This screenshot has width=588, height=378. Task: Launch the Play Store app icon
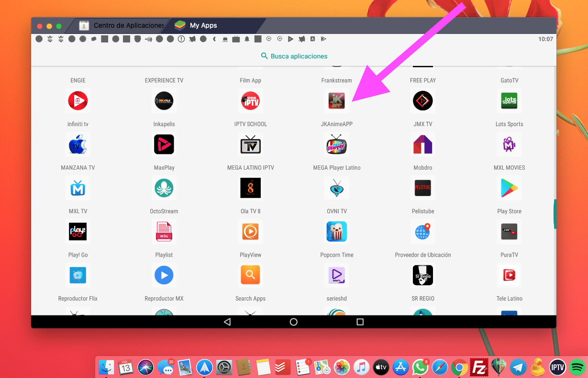coord(509,188)
